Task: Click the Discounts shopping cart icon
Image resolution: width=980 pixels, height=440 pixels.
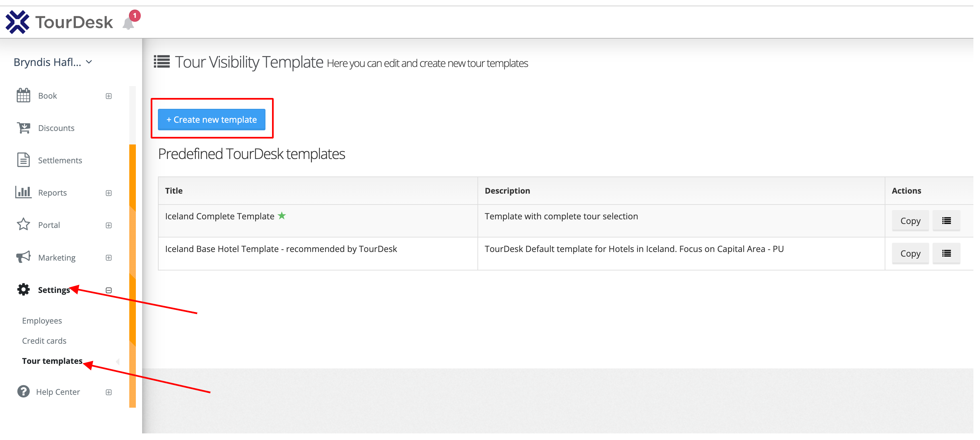Action: click(23, 128)
